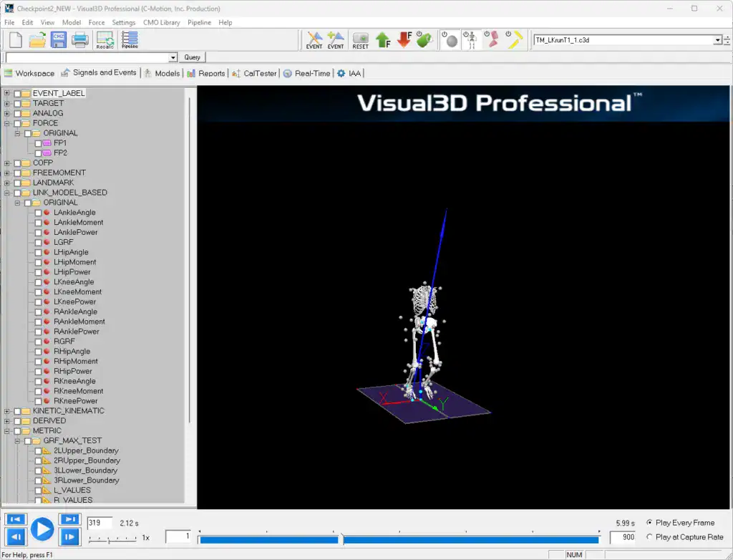Click the RESET toolbar button

(361, 40)
